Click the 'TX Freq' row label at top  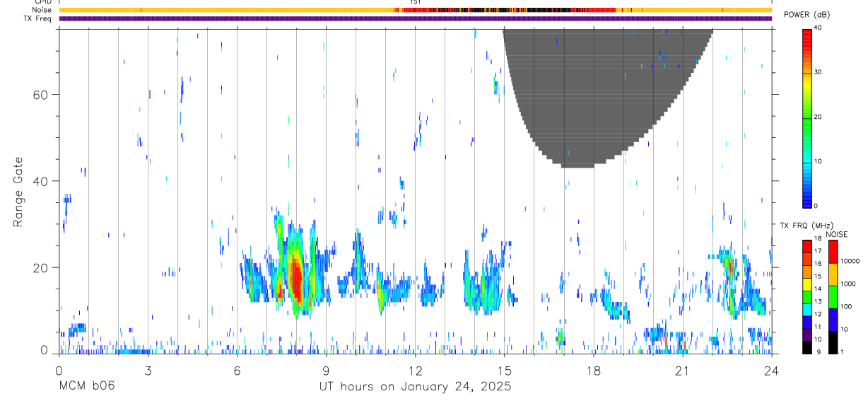pos(38,18)
